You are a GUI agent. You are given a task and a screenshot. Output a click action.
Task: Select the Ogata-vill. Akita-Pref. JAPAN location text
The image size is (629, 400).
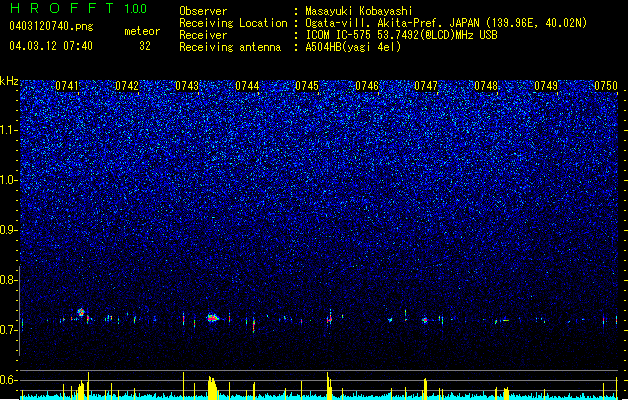[446, 23]
